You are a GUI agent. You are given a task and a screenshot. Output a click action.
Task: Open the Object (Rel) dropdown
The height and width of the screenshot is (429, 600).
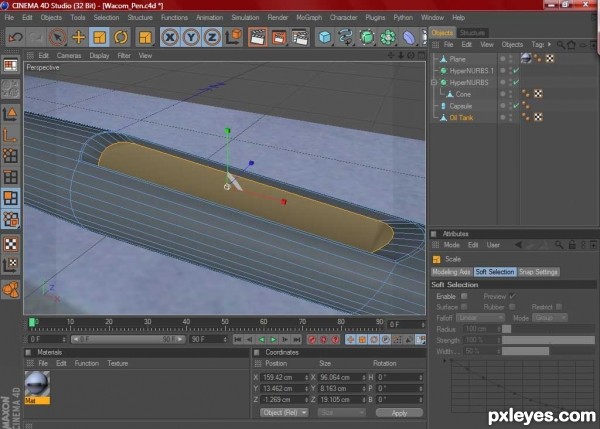pyautogui.click(x=284, y=413)
